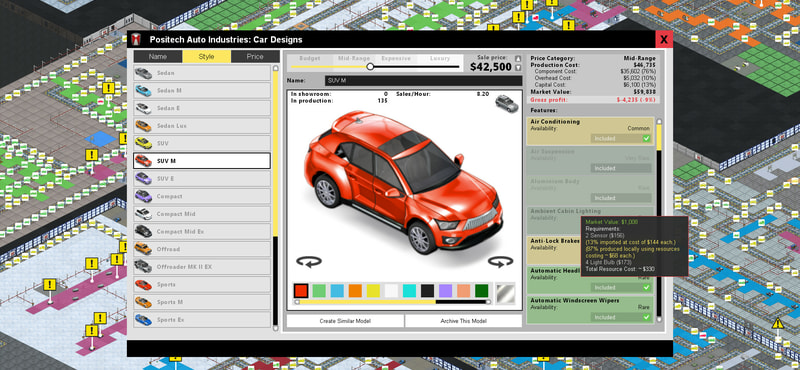This screenshot has width=800, height=370.
Task: Increase sale price with the up arrow
Action: click(518, 59)
